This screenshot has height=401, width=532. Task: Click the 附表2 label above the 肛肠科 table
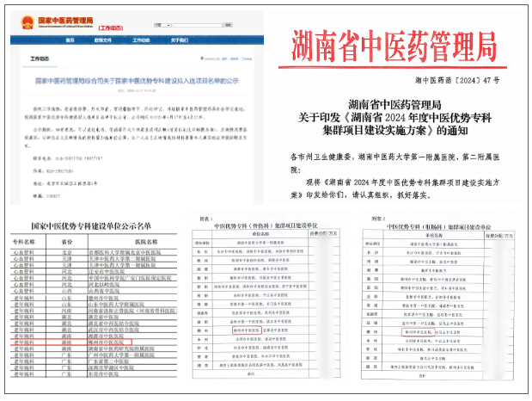click(x=378, y=219)
